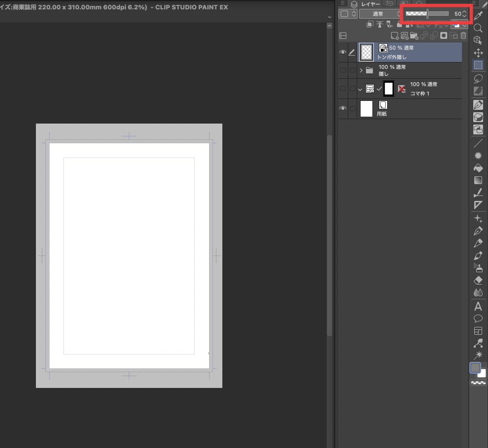
Task: Select the Move layer tool
Action: [x=478, y=53]
